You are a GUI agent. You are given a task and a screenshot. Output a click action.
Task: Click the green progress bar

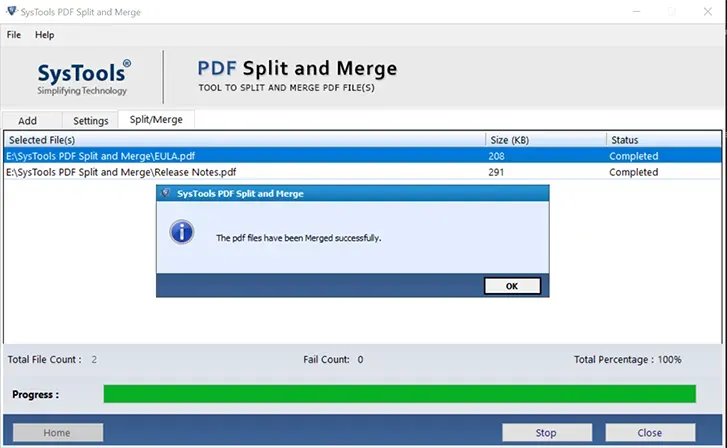tap(400, 394)
